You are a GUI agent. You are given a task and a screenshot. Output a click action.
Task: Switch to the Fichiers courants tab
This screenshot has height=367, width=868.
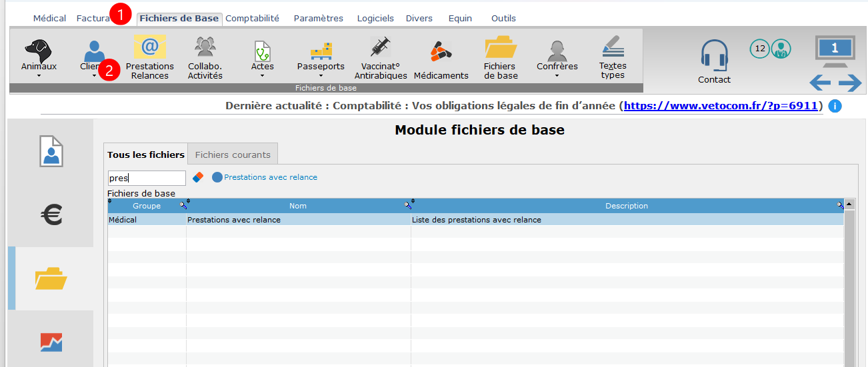233,155
